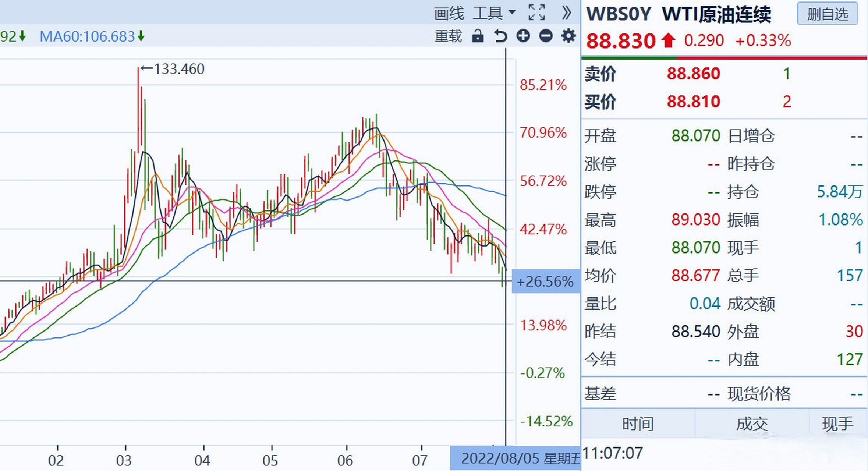This screenshot has height=471, width=868.
Task: Click the -0.27% axis label
Action: pos(542,373)
